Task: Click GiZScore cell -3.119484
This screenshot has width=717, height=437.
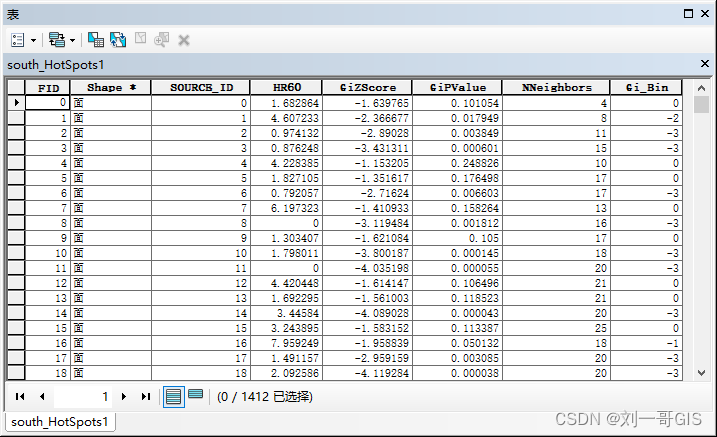Action: click(367, 223)
